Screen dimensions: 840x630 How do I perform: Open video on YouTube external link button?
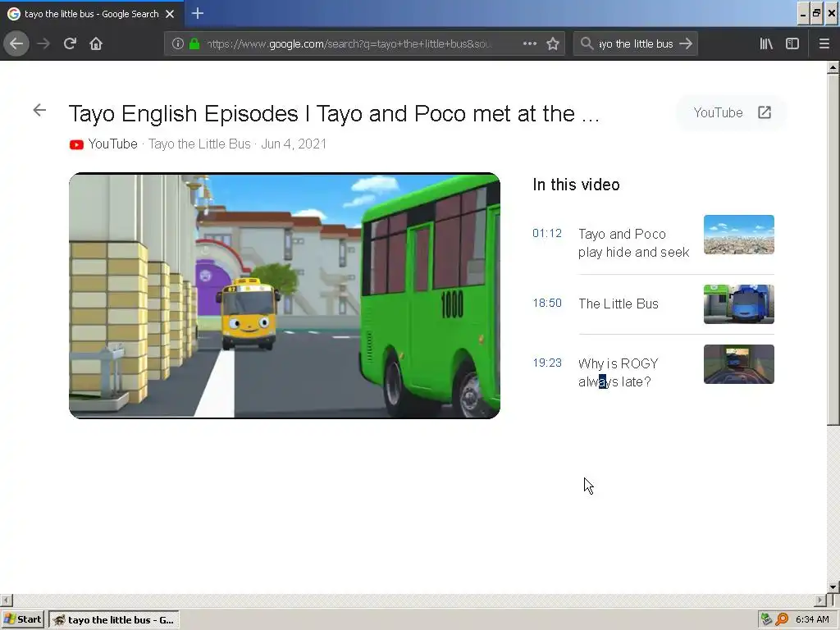tap(732, 112)
